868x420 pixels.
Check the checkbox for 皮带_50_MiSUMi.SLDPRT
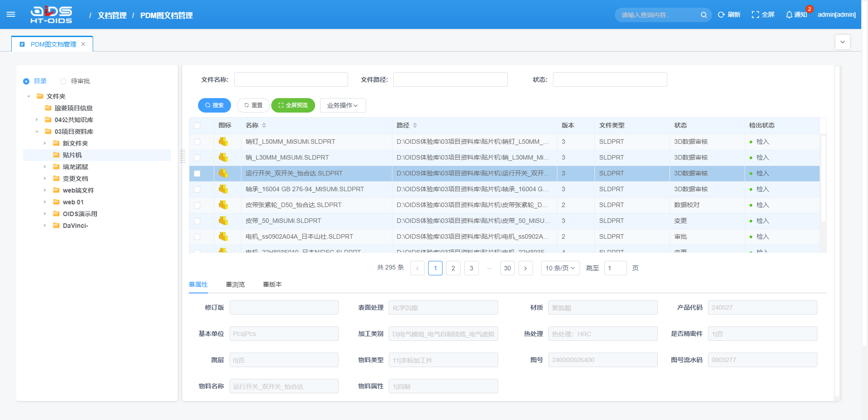click(x=197, y=221)
